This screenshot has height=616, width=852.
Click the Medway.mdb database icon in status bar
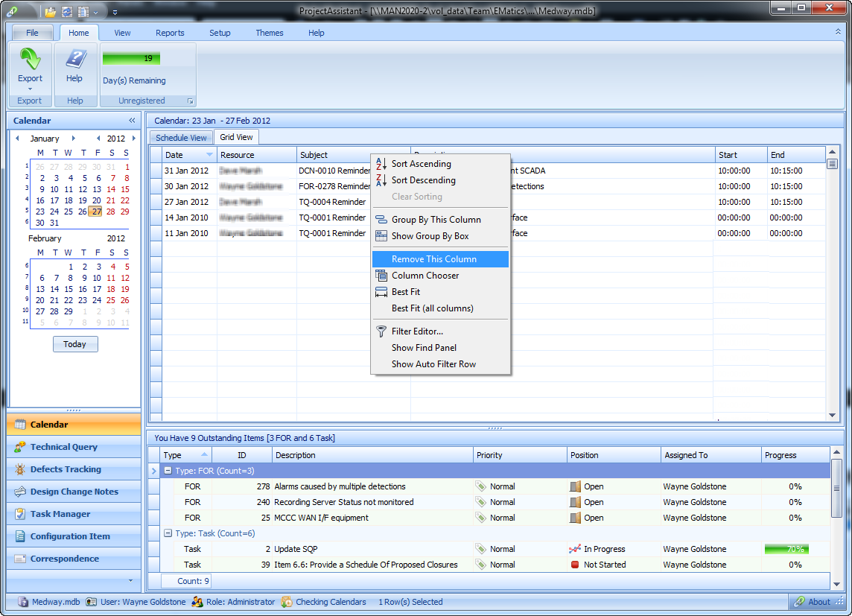click(x=23, y=602)
